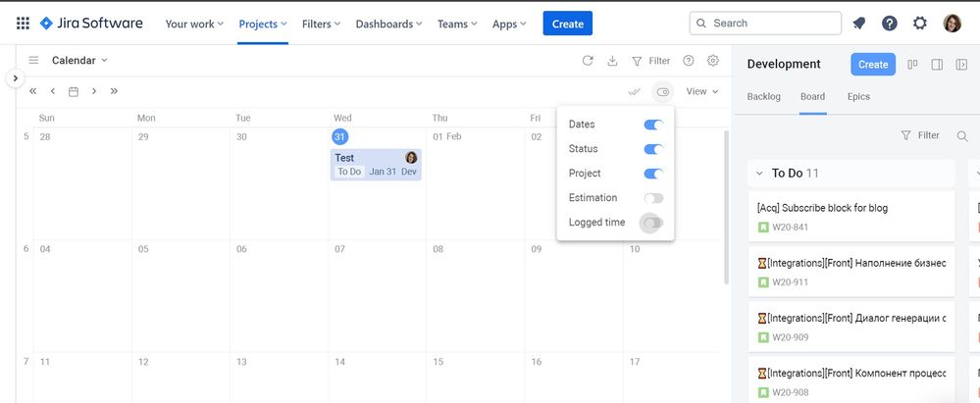The height and width of the screenshot is (403, 980).
Task: Open the Subscribe block for blog card
Action: 851,216
